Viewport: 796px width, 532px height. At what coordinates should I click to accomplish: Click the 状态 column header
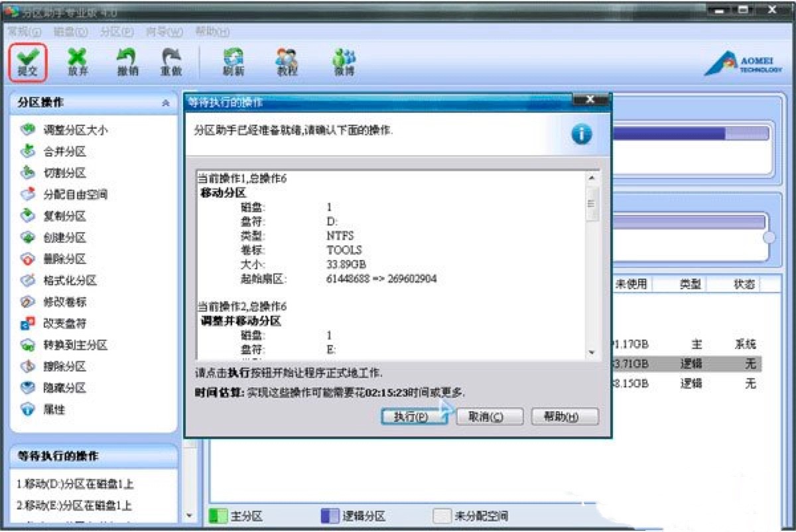(x=744, y=284)
